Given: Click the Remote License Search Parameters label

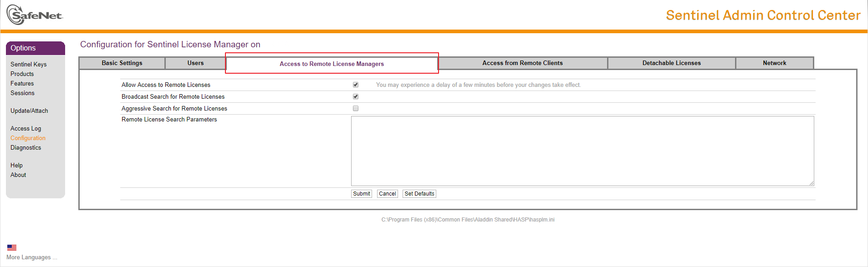Looking at the screenshot, I should (x=169, y=120).
